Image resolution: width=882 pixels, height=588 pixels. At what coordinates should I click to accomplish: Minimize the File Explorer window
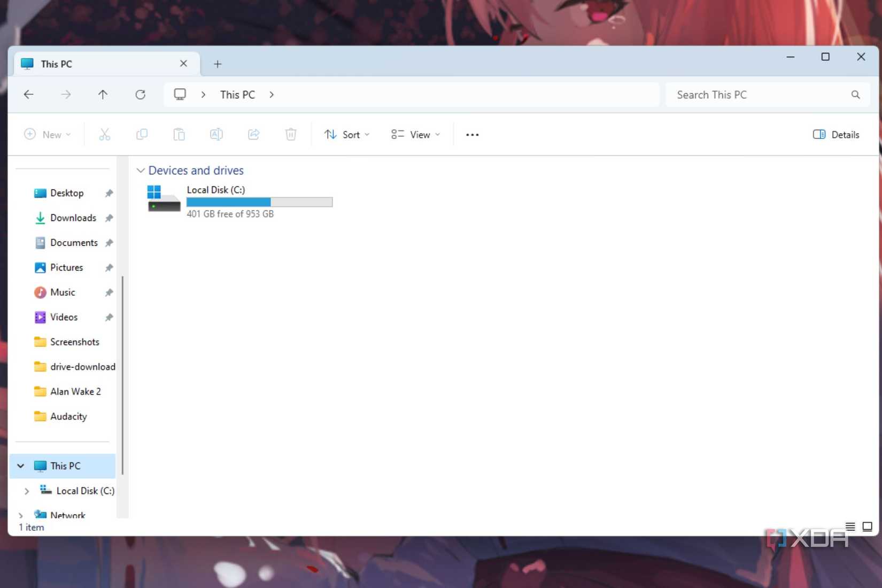point(791,57)
